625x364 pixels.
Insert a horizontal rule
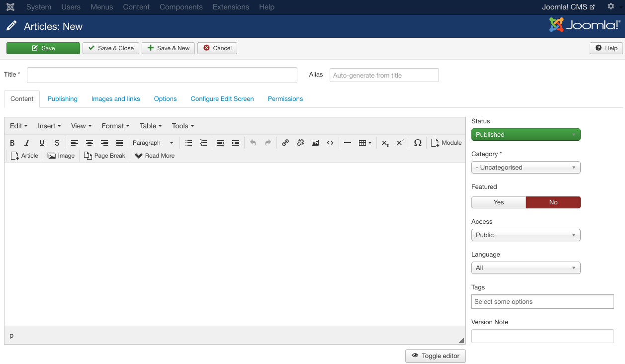tap(348, 143)
